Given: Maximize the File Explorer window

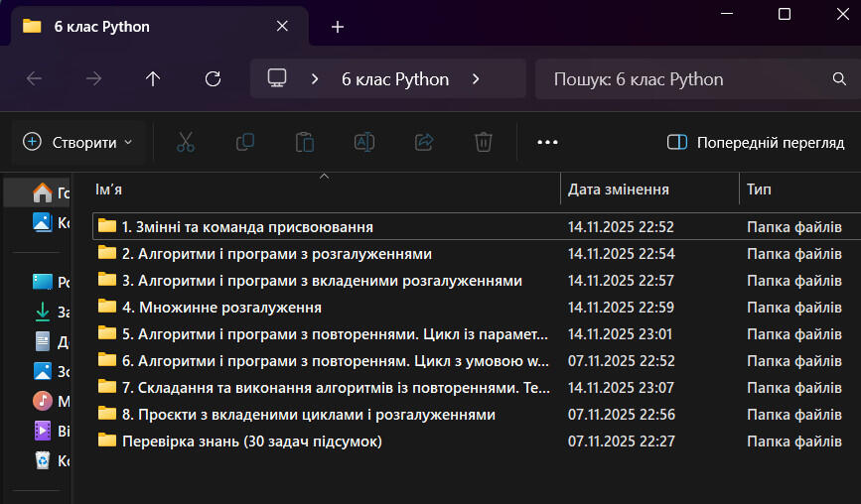Looking at the screenshot, I should pyautogui.click(x=785, y=14).
